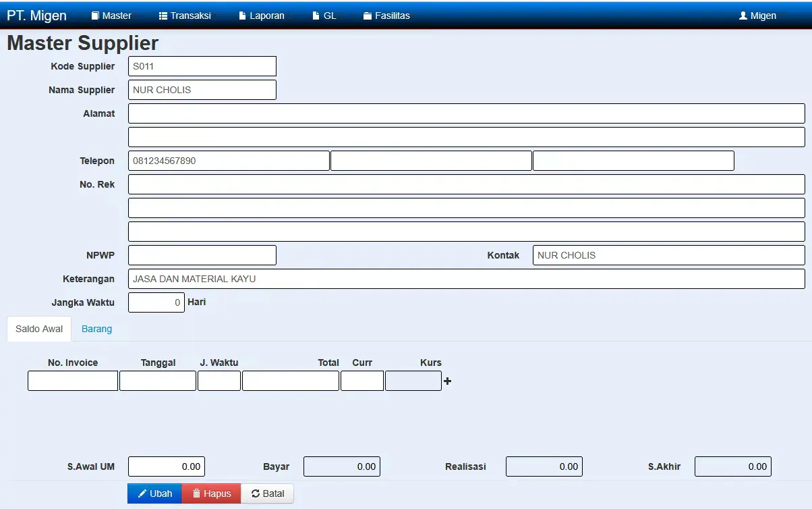This screenshot has height=509, width=812.
Task: Open the Transaksi menu
Action: (185, 16)
